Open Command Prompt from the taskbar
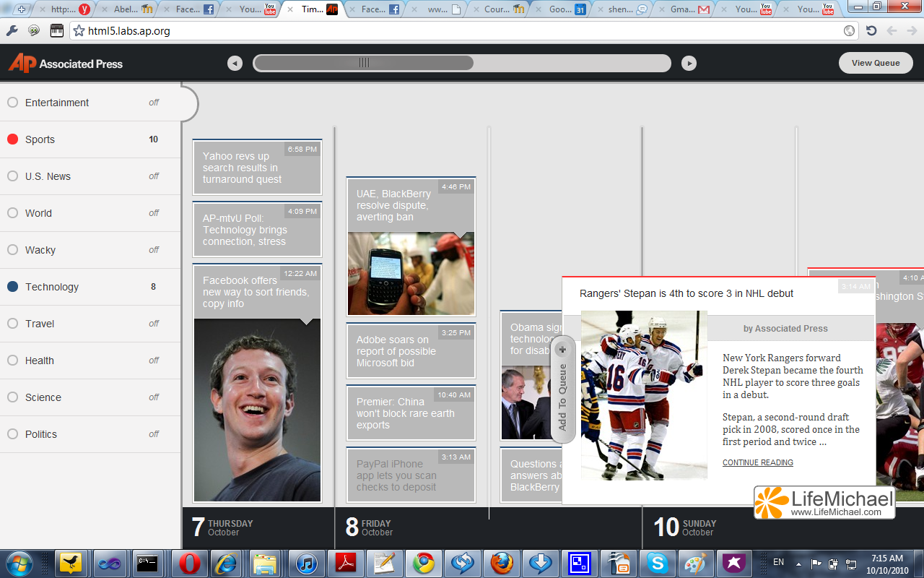924x578 pixels. [148, 563]
